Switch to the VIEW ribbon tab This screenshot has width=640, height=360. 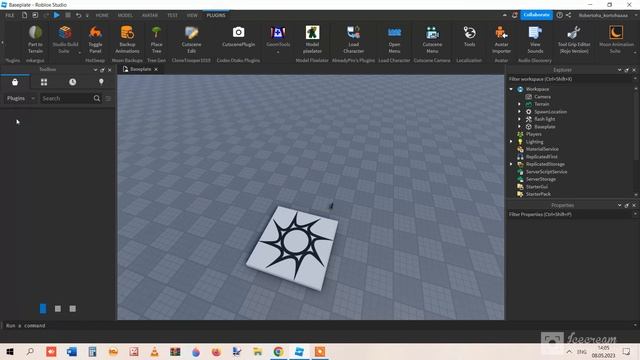tap(192, 15)
